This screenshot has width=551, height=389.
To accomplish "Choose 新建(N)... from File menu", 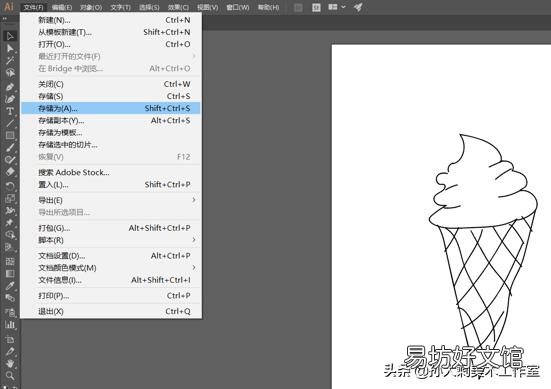I will point(111,20).
